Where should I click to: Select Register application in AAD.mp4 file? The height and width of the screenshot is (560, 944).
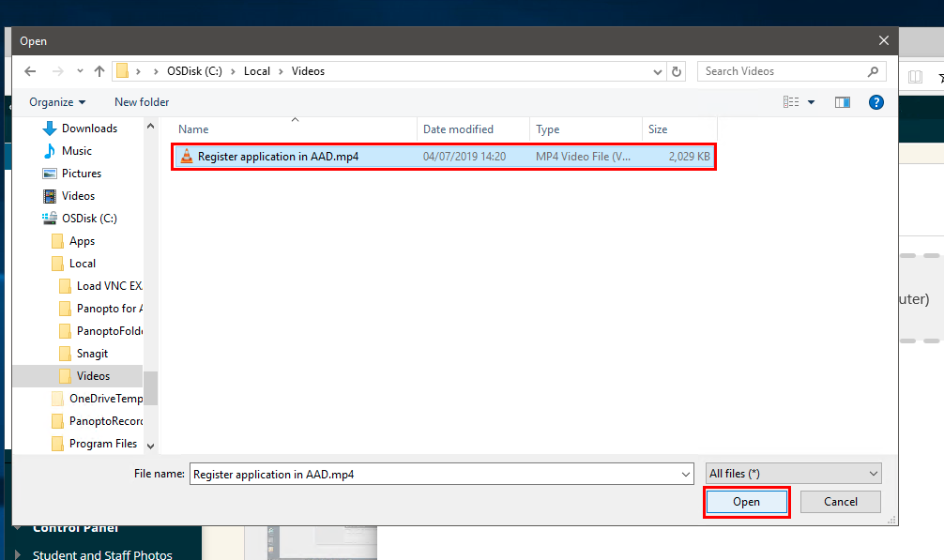[444, 157]
